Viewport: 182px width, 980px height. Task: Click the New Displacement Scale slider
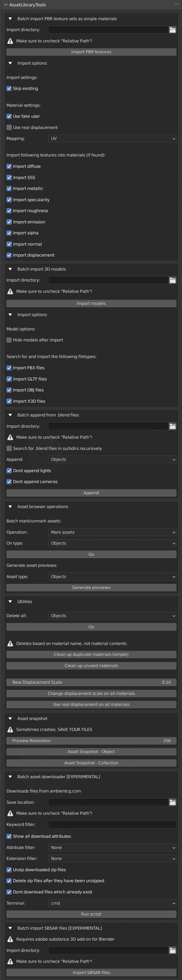click(x=91, y=682)
